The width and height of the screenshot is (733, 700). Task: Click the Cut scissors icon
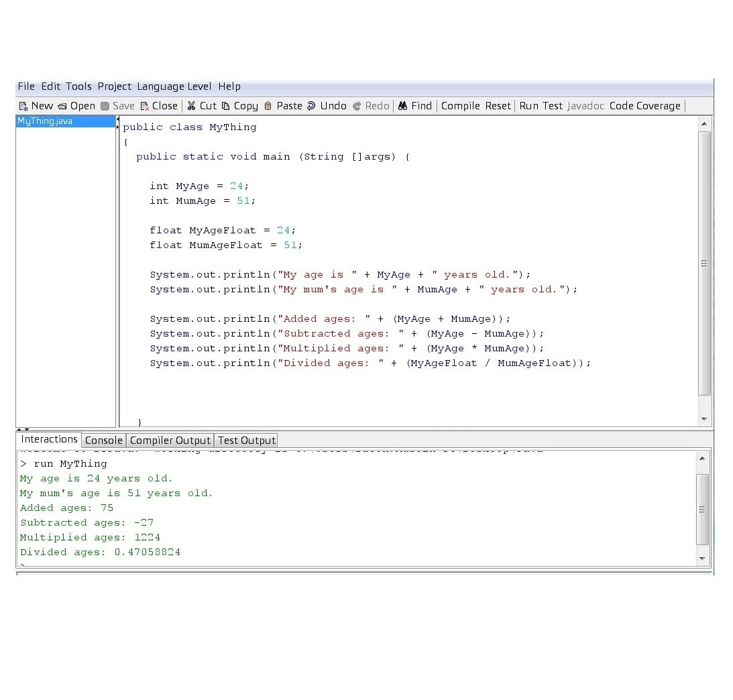click(191, 106)
